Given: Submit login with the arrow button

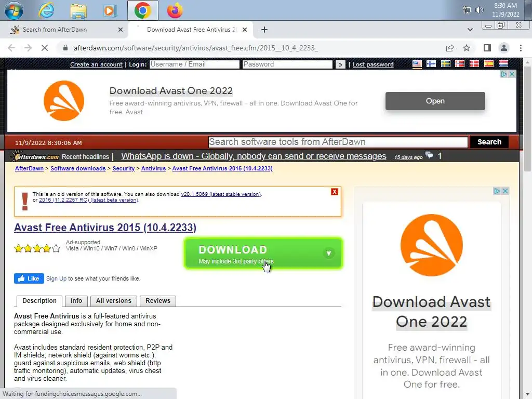Looking at the screenshot, I should pos(340,64).
